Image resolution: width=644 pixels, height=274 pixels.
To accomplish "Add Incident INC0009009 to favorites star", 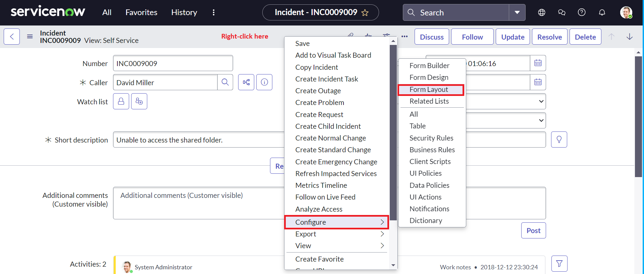I will (x=365, y=13).
